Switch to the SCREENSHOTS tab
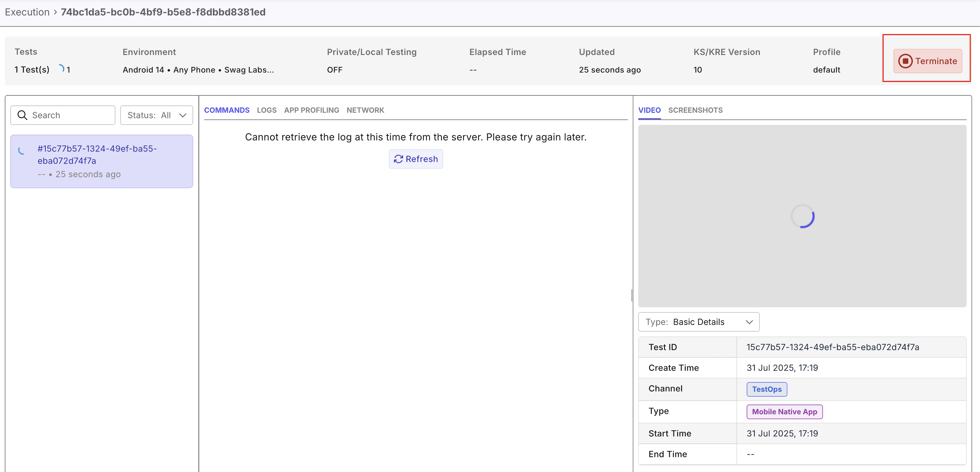The image size is (980, 472). (695, 110)
